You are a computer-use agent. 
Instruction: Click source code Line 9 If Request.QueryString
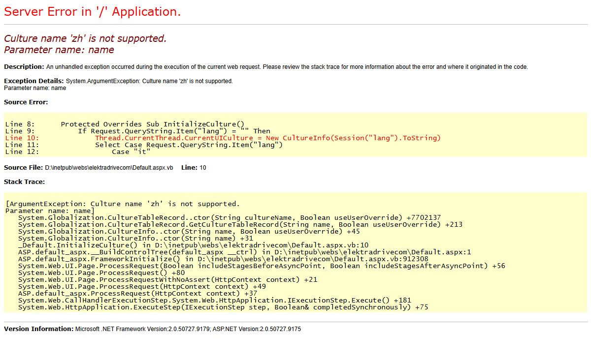tap(138, 131)
